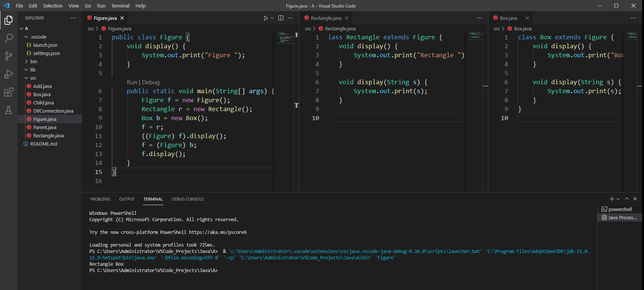Screen dimensions: 644x290
Task: Open Child.java in the explorer
Action: pos(50,103)
